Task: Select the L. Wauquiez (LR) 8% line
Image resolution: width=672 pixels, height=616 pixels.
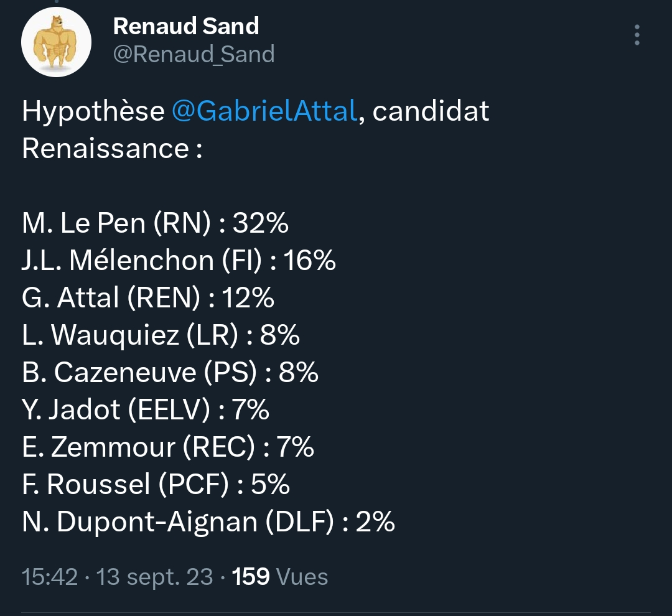Action: (x=161, y=335)
